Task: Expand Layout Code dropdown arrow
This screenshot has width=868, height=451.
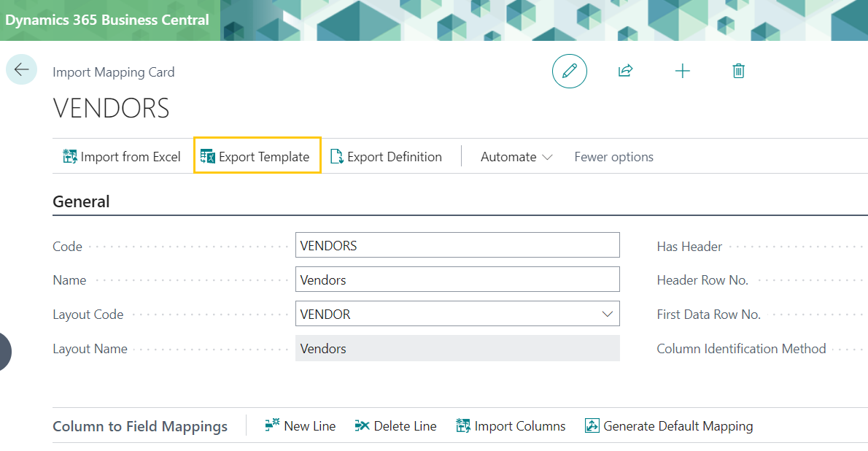Action: (x=607, y=314)
